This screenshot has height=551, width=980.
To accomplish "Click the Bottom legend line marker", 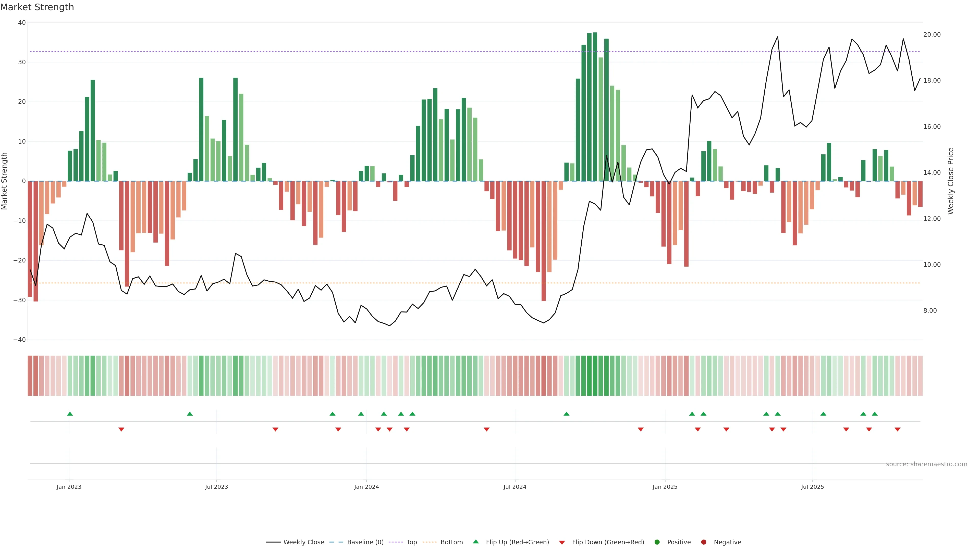I will [430, 542].
